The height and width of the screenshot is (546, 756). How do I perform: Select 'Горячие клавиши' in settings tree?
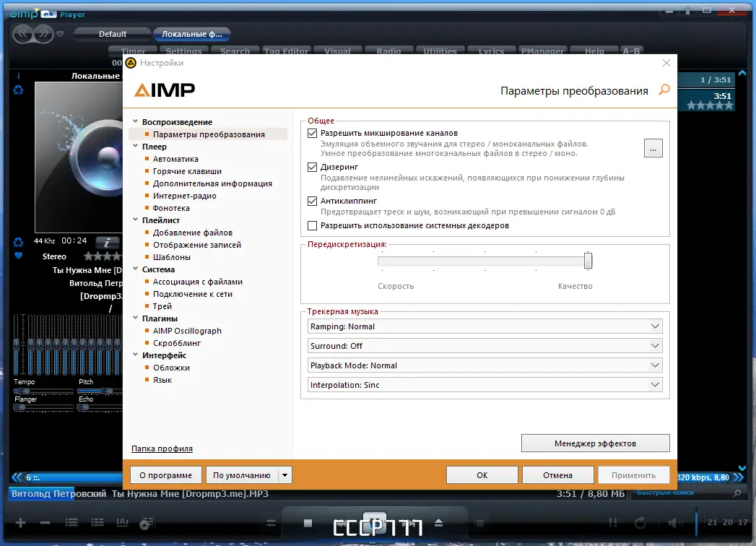click(187, 171)
